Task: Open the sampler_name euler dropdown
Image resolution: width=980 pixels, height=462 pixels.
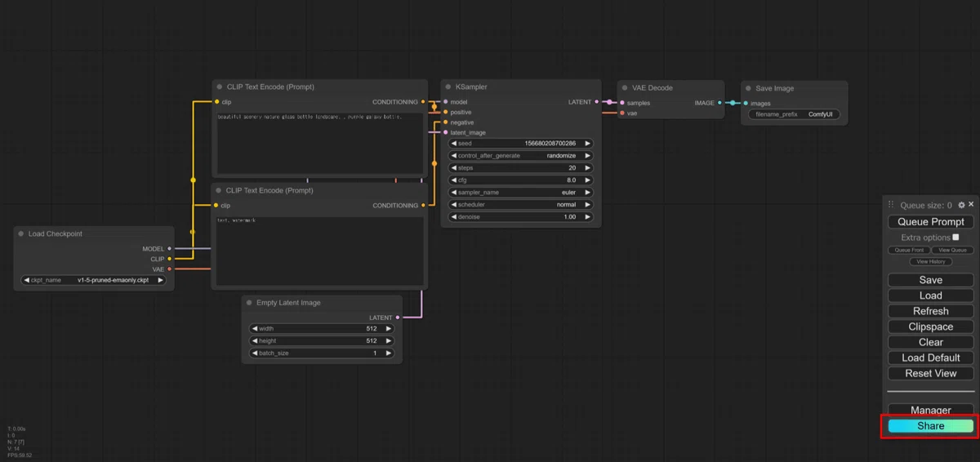Action: [x=521, y=193]
